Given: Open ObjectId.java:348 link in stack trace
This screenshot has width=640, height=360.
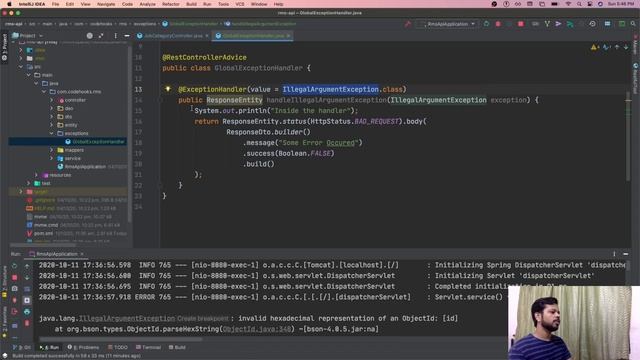Looking at the screenshot, I should (x=257, y=329).
